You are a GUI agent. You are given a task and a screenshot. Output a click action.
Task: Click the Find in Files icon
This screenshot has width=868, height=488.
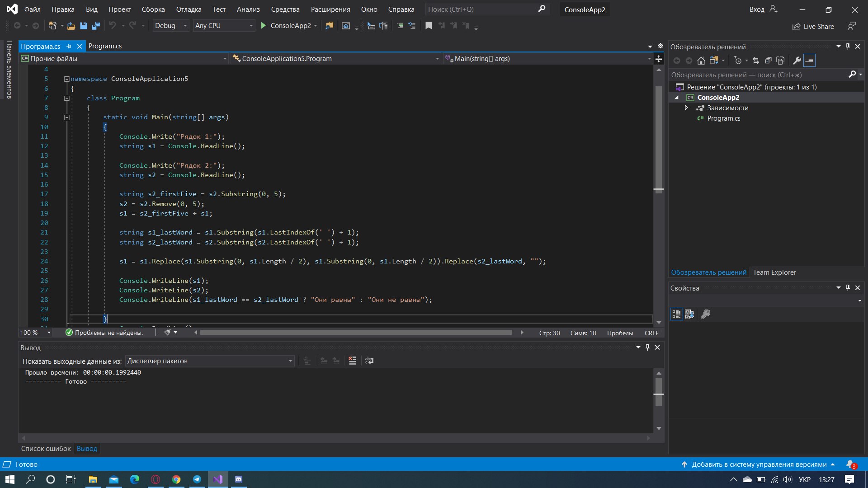(329, 26)
